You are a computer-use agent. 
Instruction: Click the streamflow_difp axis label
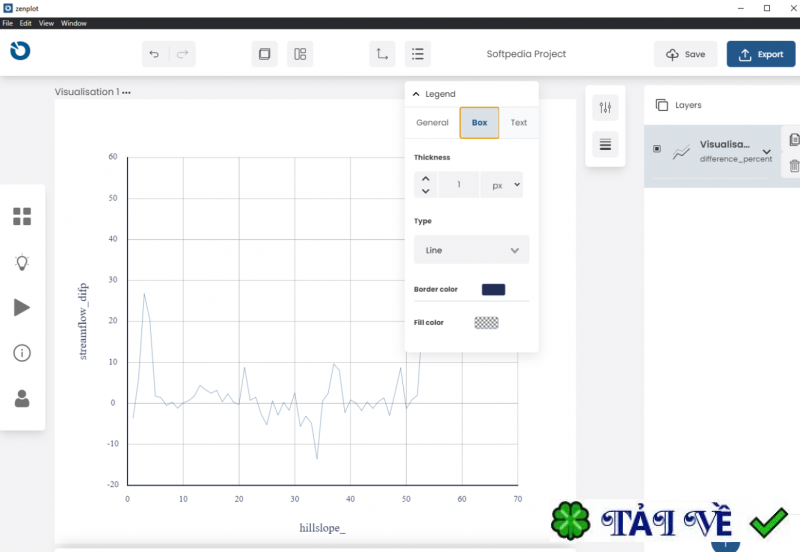[83, 321]
